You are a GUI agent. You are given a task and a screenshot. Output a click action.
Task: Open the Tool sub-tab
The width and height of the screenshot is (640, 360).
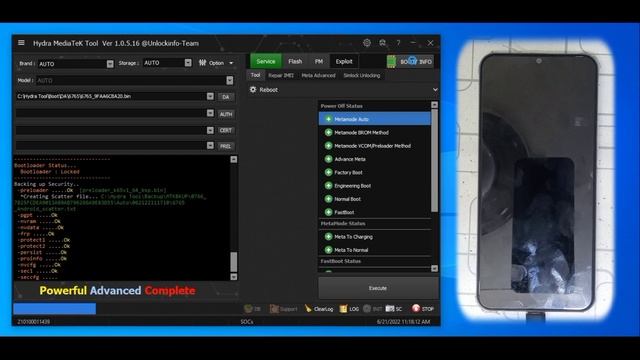pos(256,75)
